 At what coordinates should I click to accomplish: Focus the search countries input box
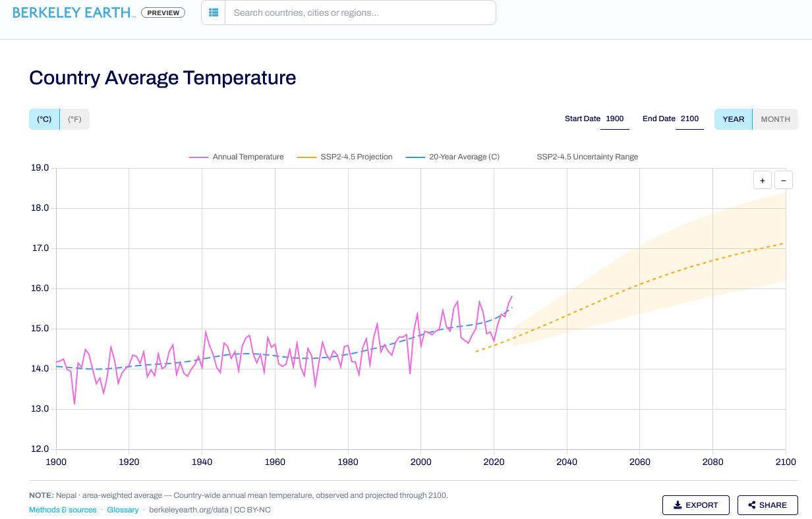361,13
